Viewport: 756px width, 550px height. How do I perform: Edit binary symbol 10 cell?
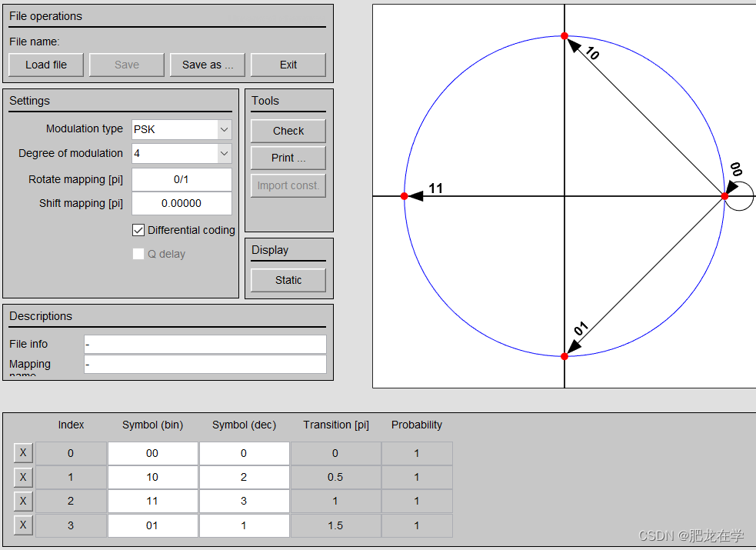(x=153, y=477)
